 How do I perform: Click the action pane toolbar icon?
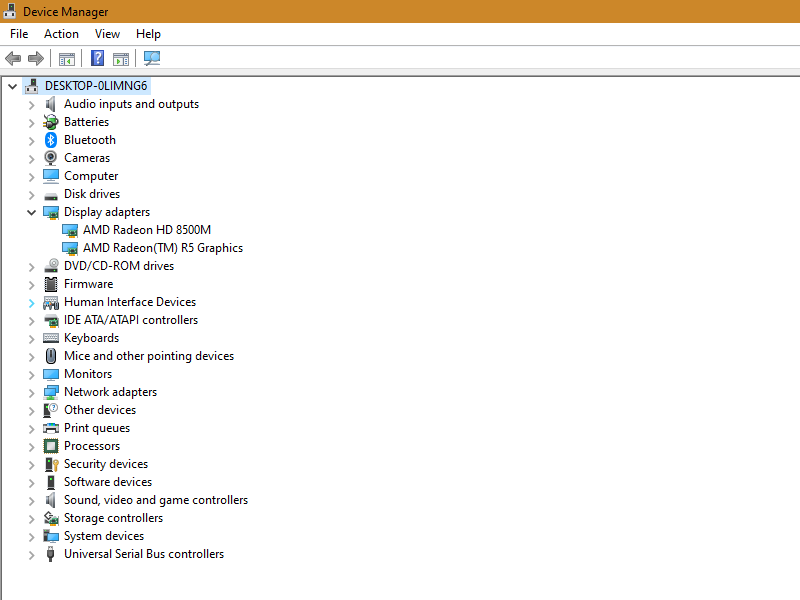121,59
